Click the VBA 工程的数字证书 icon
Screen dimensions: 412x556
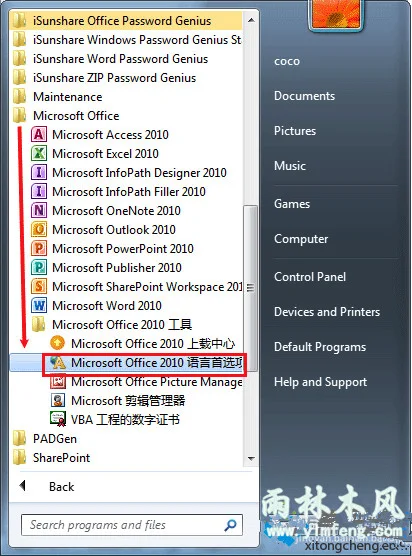click(x=57, y=419)
